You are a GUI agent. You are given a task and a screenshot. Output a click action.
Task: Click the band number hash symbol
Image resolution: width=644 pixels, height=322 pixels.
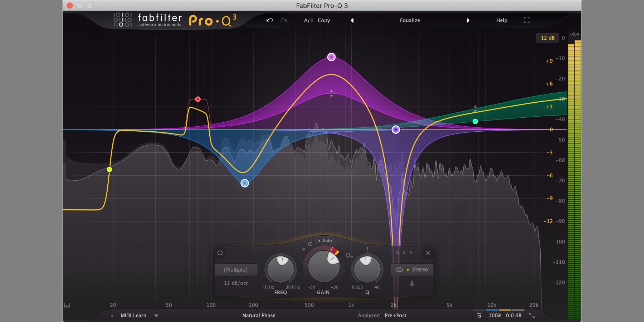pyautogui.click(x=404, y=253)
